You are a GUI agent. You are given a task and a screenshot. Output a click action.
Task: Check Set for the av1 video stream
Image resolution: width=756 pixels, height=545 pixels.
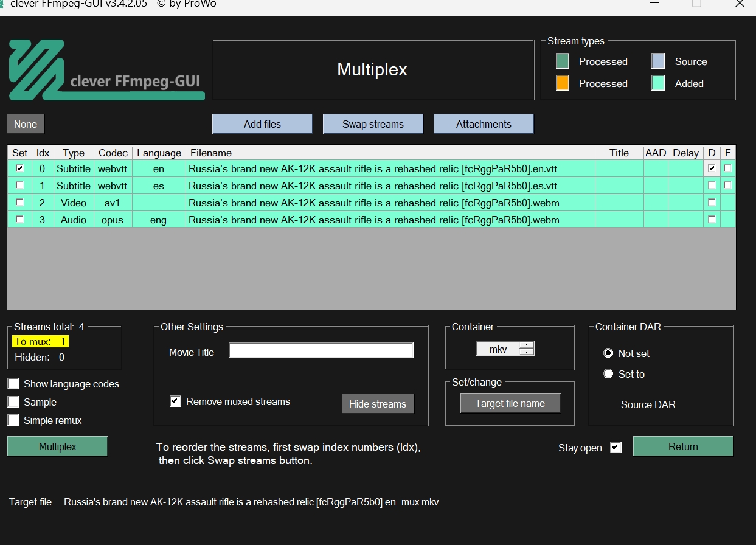20,203
